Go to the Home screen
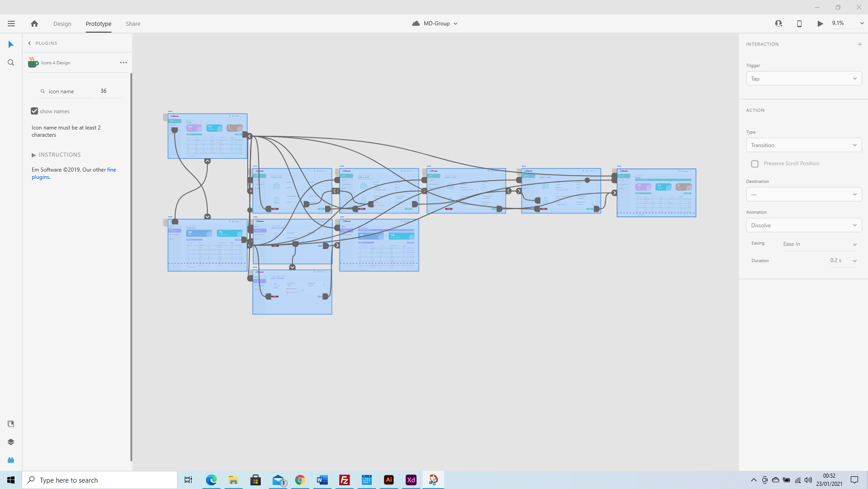 pyautogui.click(x=34, y=24)
